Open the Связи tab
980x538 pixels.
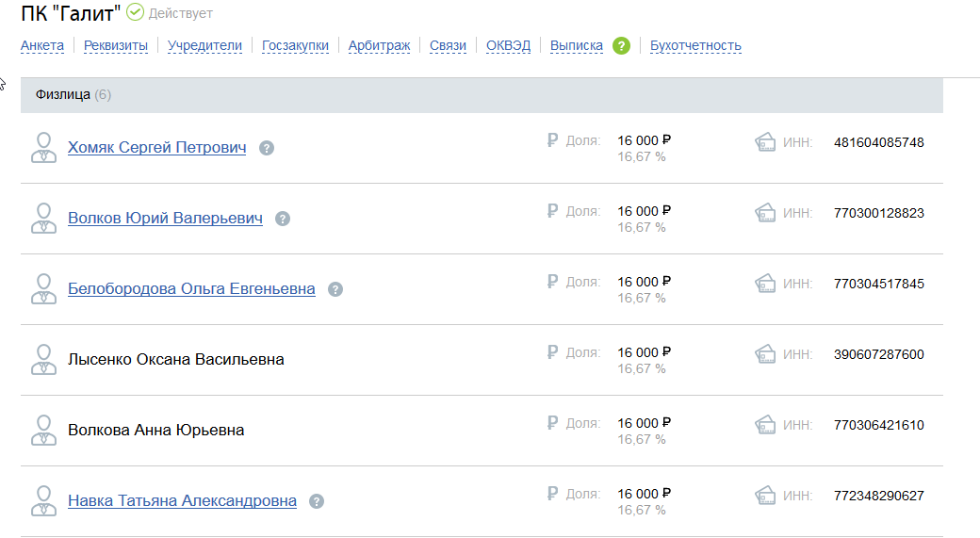pyautogui.click(x=448, y=45)
